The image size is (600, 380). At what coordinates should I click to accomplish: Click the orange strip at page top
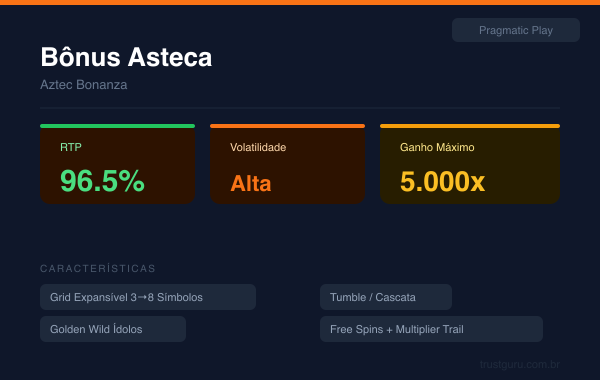tap(300, 2)
